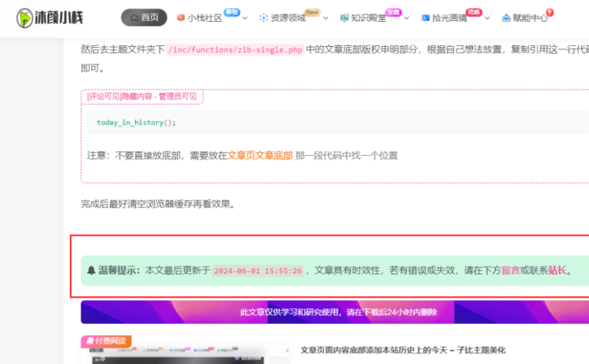Click the 资源领域 nav icon
This screenshot has height=364, width=589.
click(264, 17)
